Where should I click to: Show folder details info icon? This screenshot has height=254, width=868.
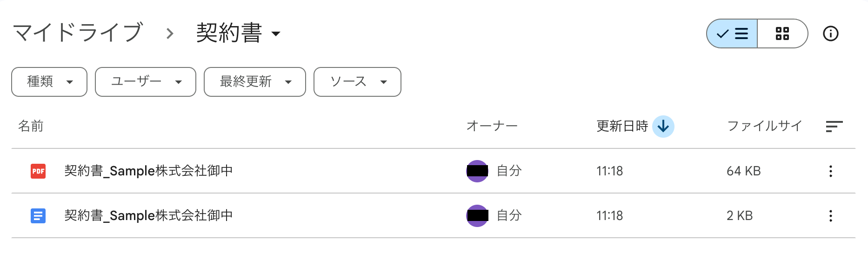tap(830, 33)
